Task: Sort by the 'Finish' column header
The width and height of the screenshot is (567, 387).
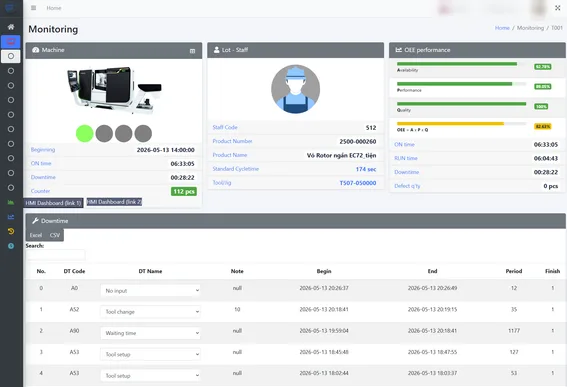Action: pos(553,271)
